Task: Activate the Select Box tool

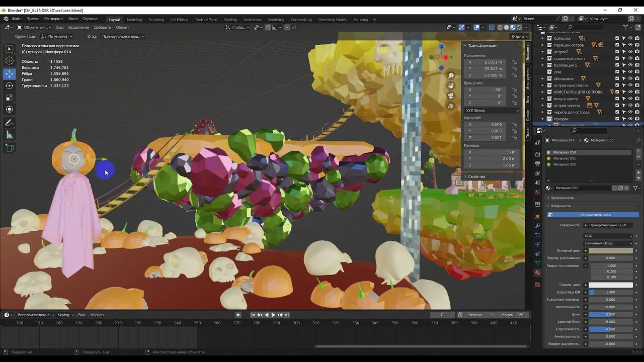Action: coord(10,49)
